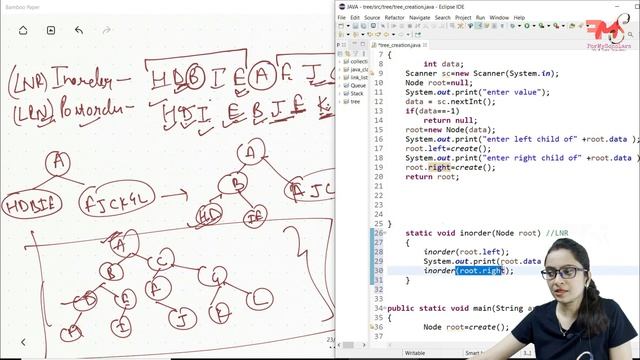Open the Navigate menu
640x360 pixels.
(420, 18)
